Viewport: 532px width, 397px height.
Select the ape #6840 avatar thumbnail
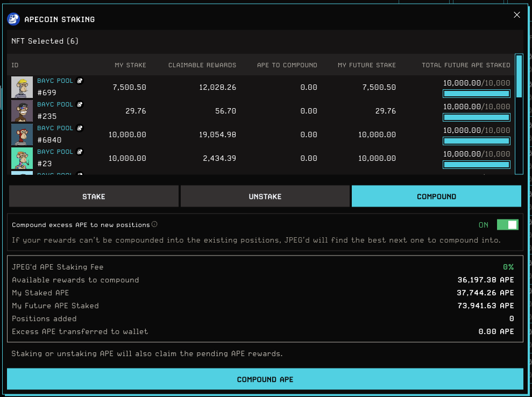22,134
